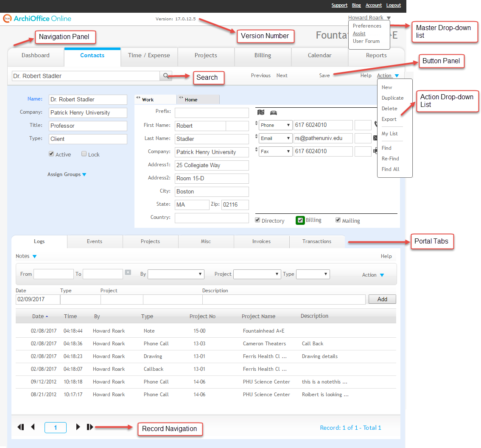This screenshot has width=481, height=448.
Task: Choose New from the Action menu
Action: pos(387,87)
